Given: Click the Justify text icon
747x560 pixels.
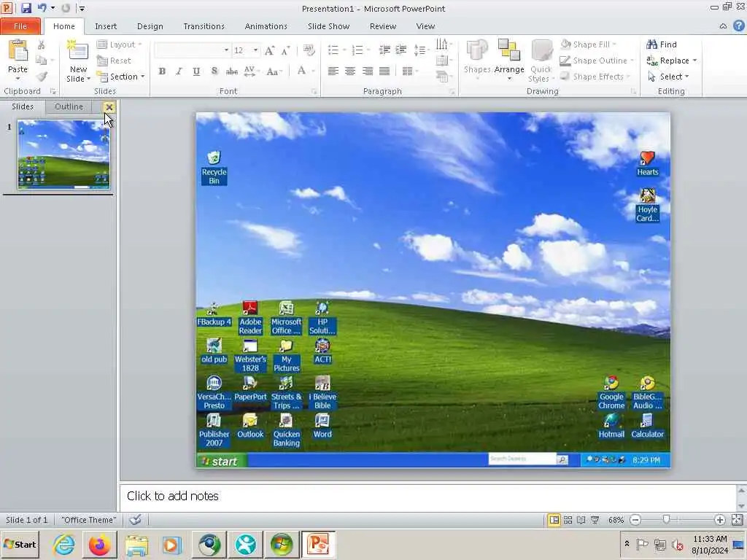Looking at the screenshot, I should point(384,71).
